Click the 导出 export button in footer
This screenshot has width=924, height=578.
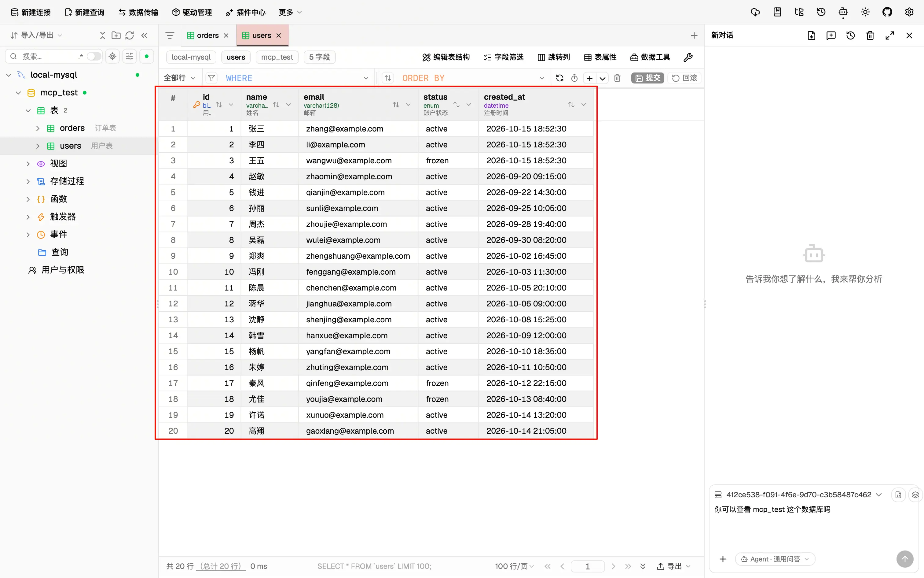(673, 566)
